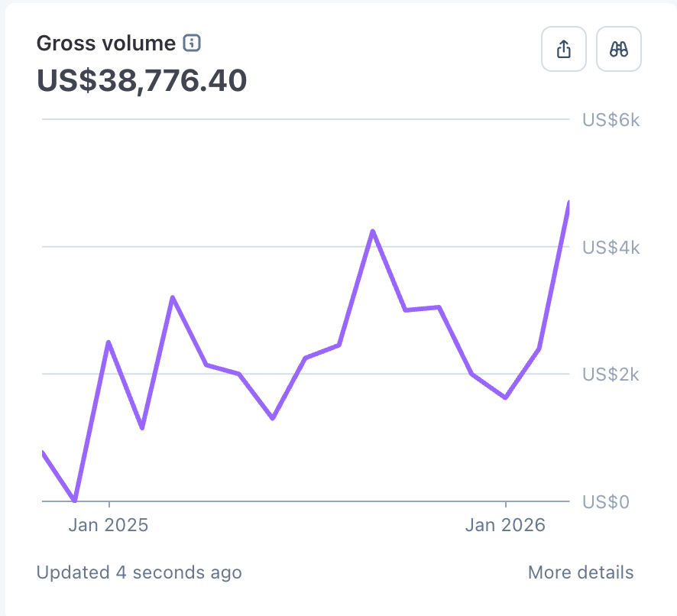The image size is (677, 616).
Task: Click the US$38,776.40 total amount
Action: pos(141,80)
